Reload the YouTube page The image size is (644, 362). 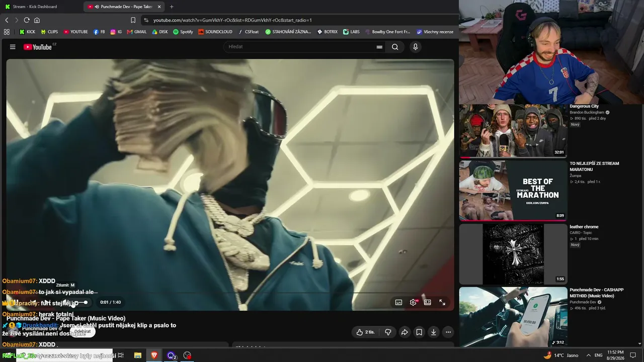(x=27, y=20)
